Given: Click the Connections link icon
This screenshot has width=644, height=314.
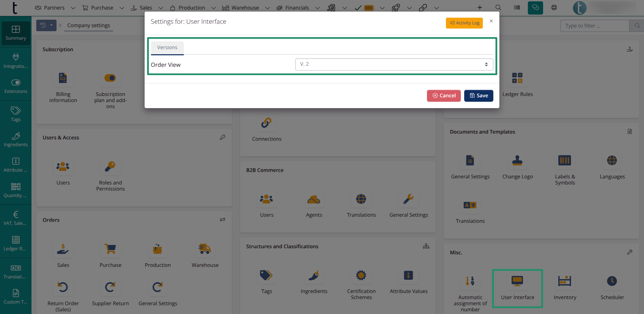Looking at the screenshot, I should point(266,123).
